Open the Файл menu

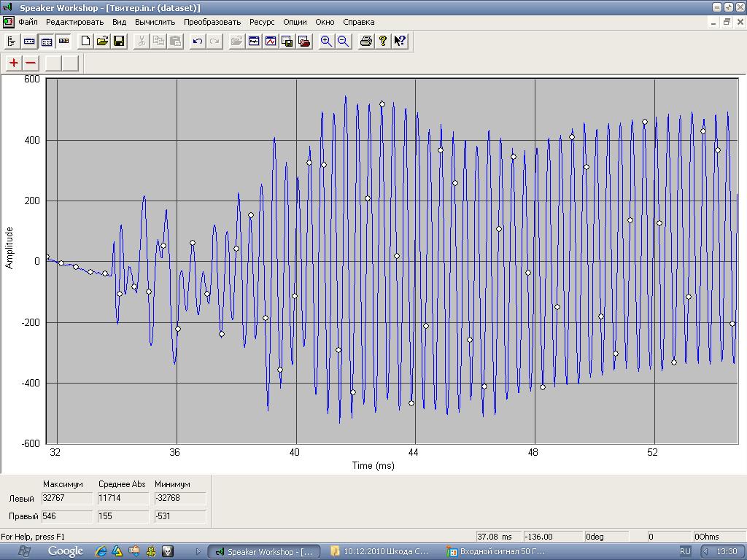coord(28,22)
